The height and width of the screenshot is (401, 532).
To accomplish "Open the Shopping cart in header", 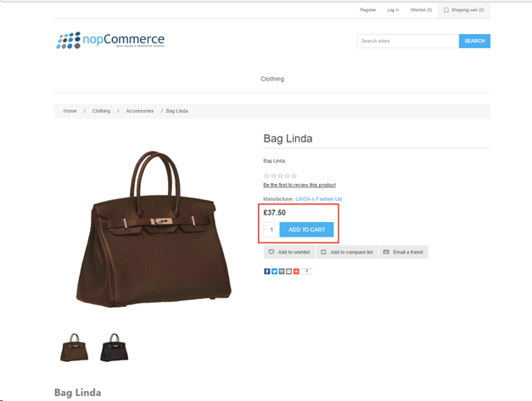I will (463, 10).
